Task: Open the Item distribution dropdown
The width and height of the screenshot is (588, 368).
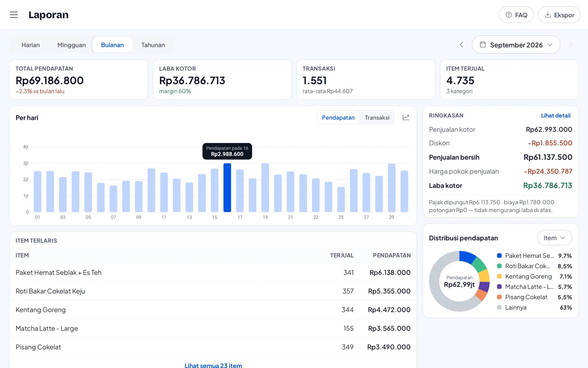Action: click(x=554, y=238)
